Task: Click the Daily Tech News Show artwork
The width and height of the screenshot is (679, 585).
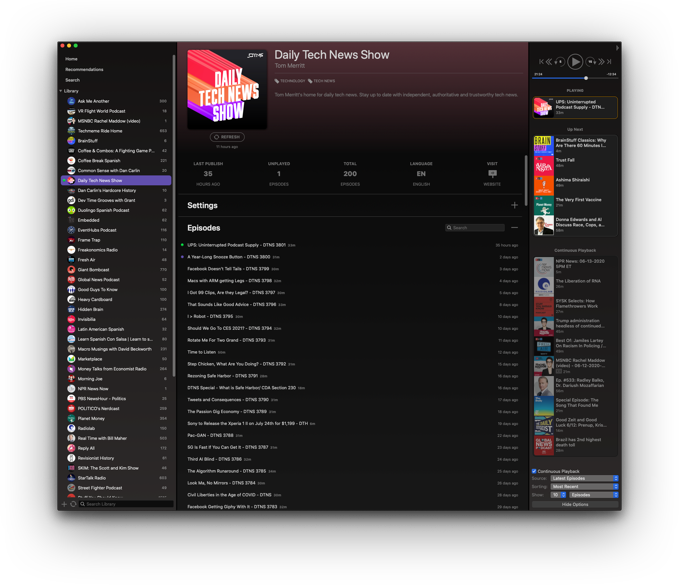Action: tap(227, 89)
